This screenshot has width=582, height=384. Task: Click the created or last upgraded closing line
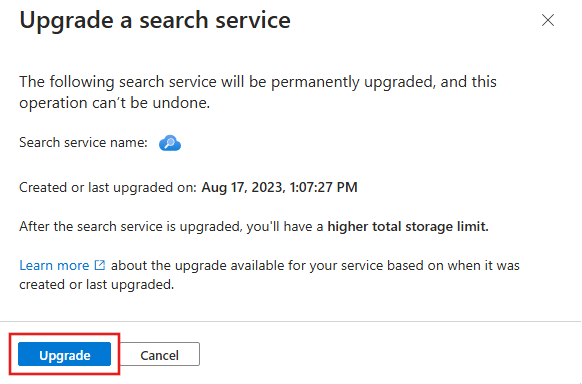pyautogui.click(x=97, y=285)
